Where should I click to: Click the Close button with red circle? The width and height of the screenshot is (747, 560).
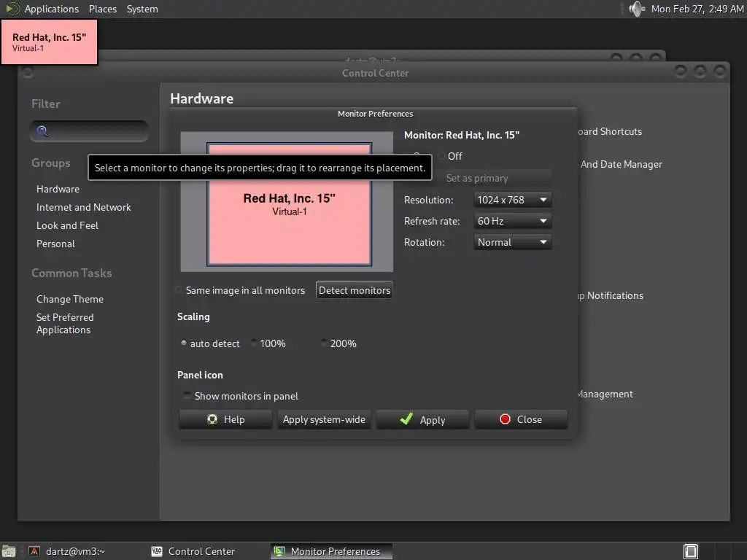(x=521, y=419)
